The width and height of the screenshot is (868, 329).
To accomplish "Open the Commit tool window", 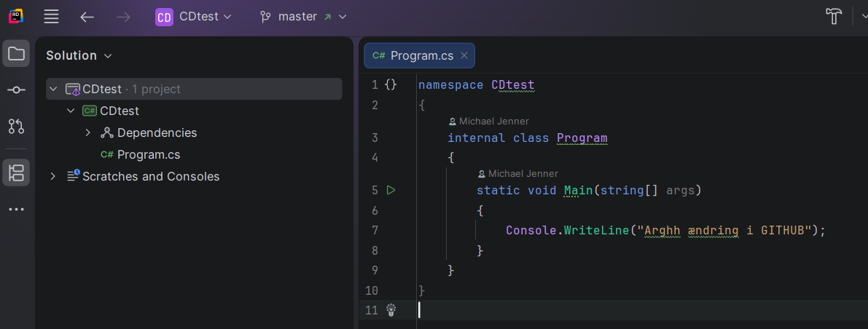I will click(16, 90).
